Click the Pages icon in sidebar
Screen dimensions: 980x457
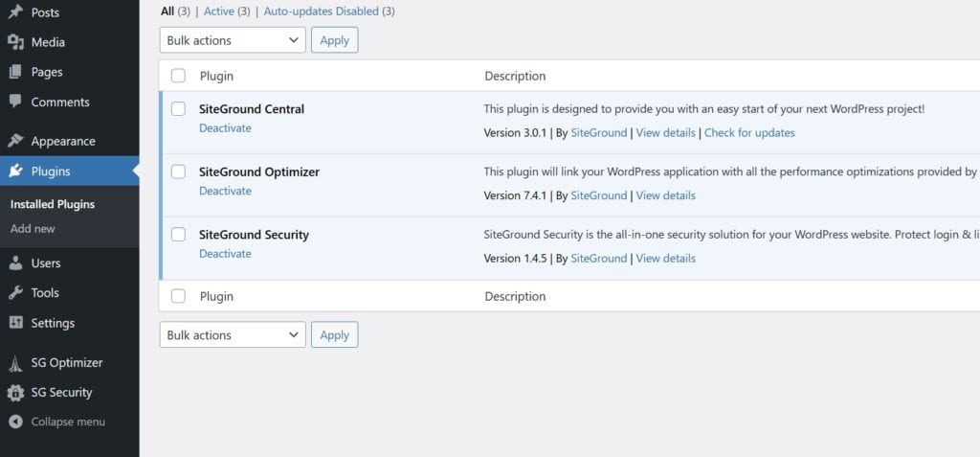click(15, 72)
